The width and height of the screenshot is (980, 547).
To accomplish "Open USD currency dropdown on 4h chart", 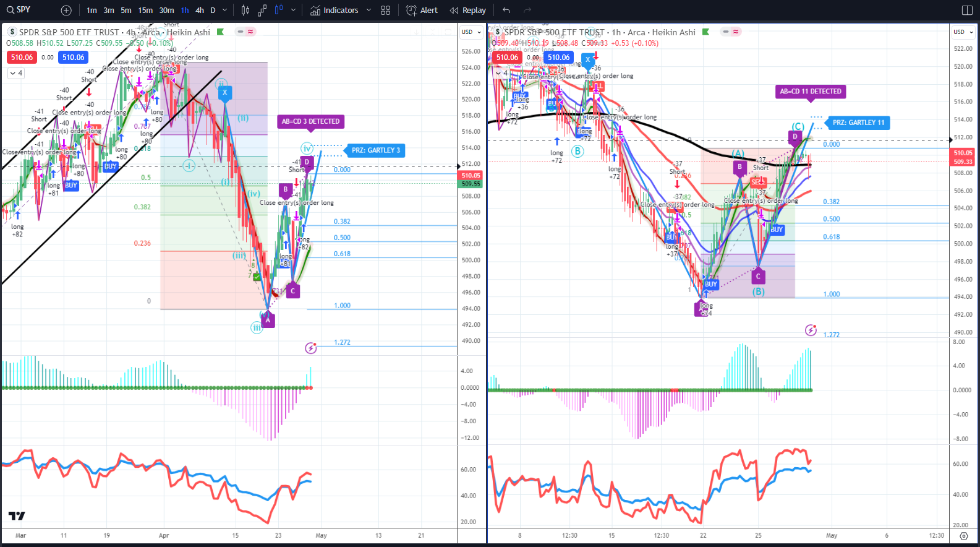I will pos(471,32).
